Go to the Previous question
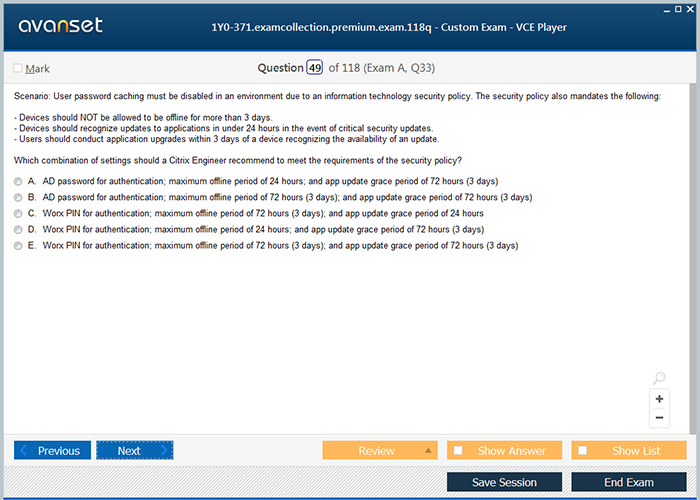 click(53, 451)
